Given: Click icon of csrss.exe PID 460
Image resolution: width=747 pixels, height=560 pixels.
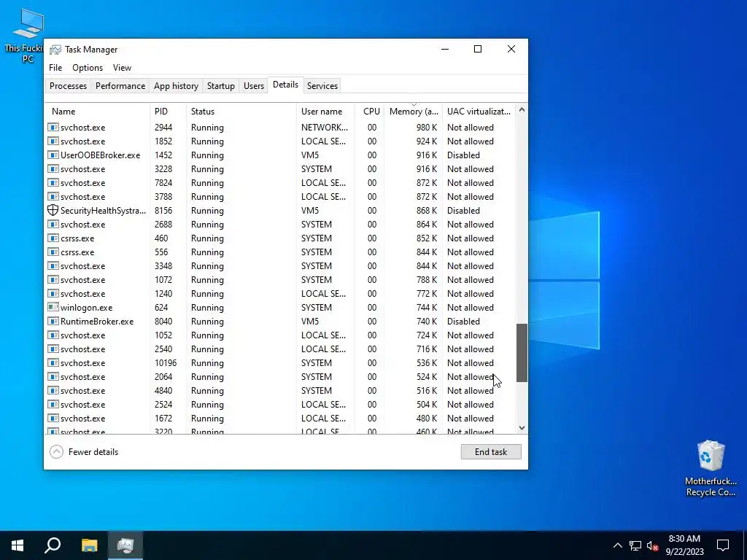Looking at the screenshot, I should [53, 238].
